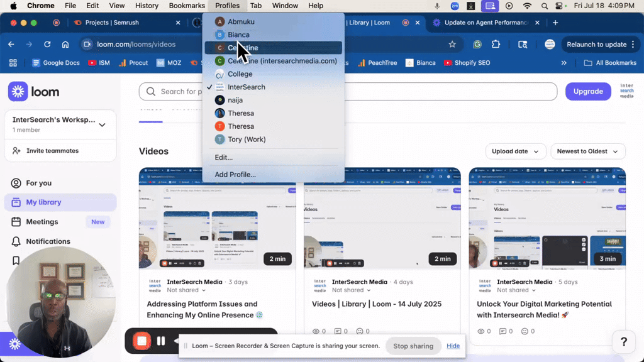The height and width of the screenshot is (362, 644).
Task: Open InterSearch Media account avatar
Action: tap(627, 91)
